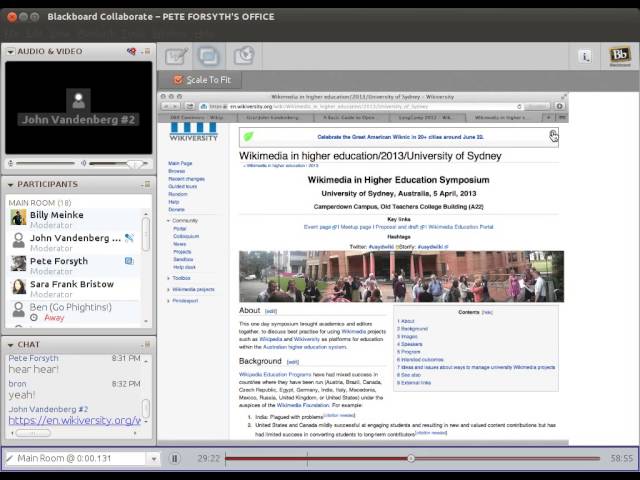
Task: Dismiss the Great American Wiknic banner
Action: [553, 136]
